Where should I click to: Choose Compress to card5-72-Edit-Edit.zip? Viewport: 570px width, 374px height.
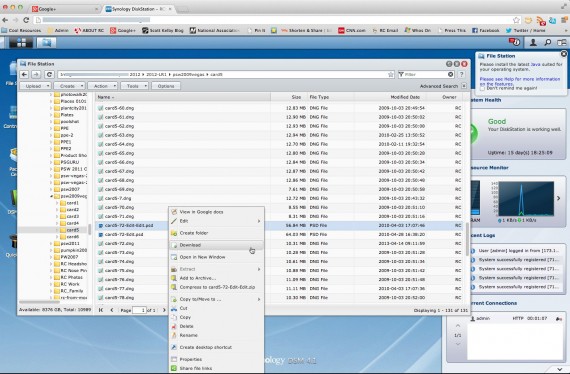coord(217,287)
